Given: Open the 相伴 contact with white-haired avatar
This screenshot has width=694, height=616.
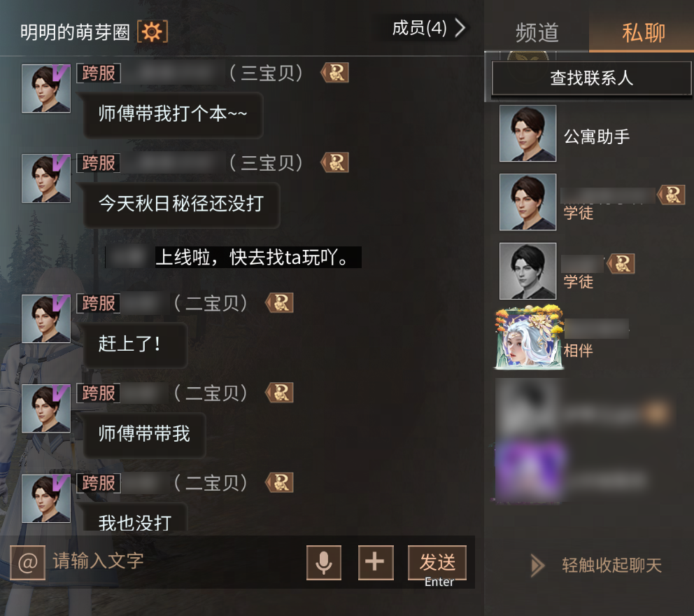Looking at the screenshot, I should pyautogui.click(x=593, y=337).
